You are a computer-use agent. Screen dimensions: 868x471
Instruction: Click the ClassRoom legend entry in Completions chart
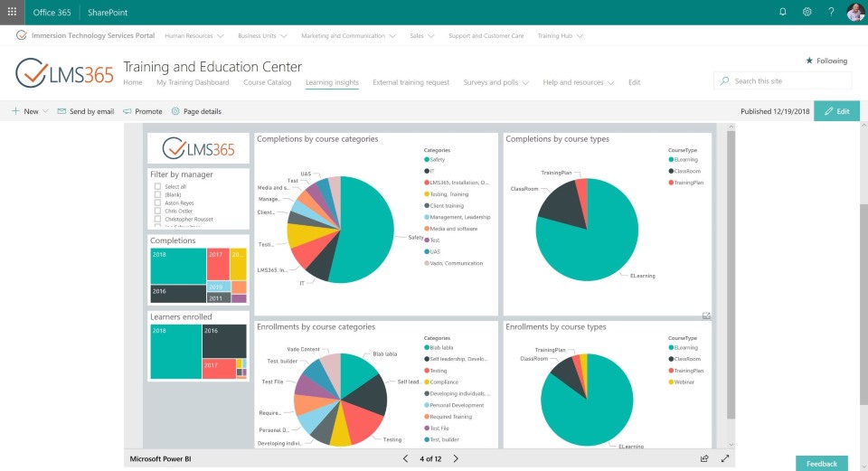tap(684, 171)
